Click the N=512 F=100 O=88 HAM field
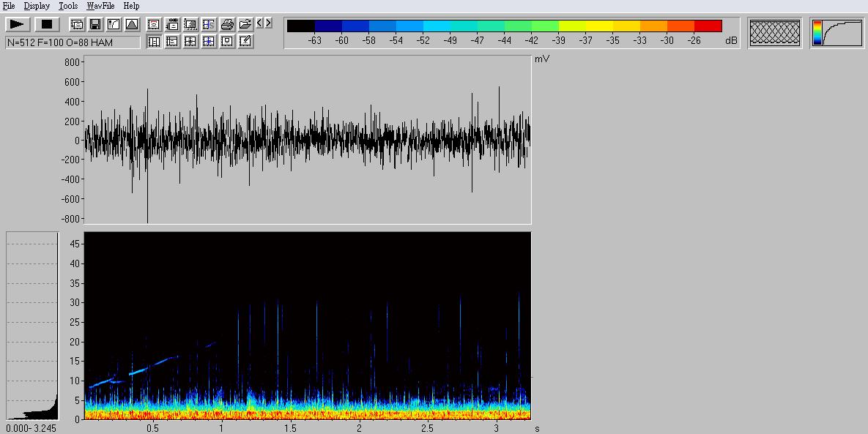This screenshot has height=434, width=868. point(73,42)
